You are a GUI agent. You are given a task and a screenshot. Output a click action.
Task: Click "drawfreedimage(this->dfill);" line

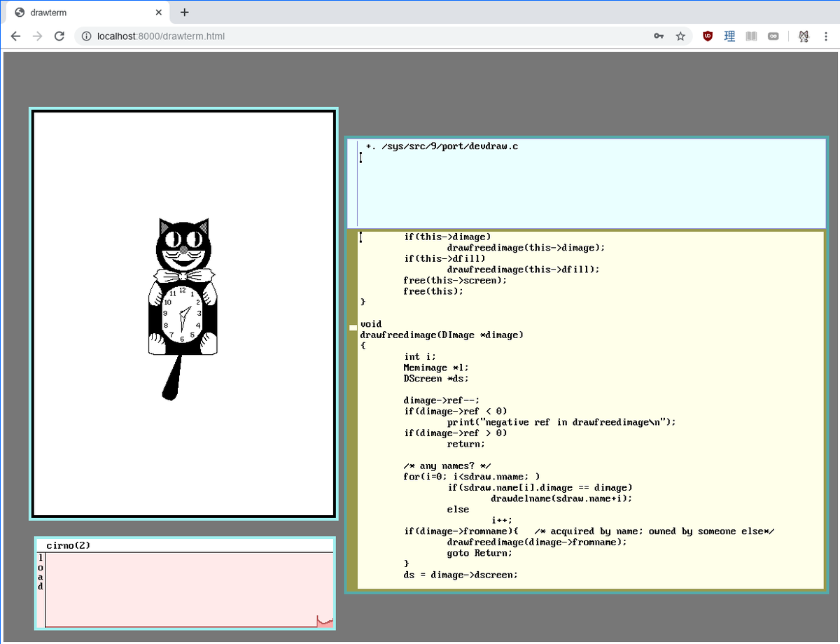click(x=524, y=269)
